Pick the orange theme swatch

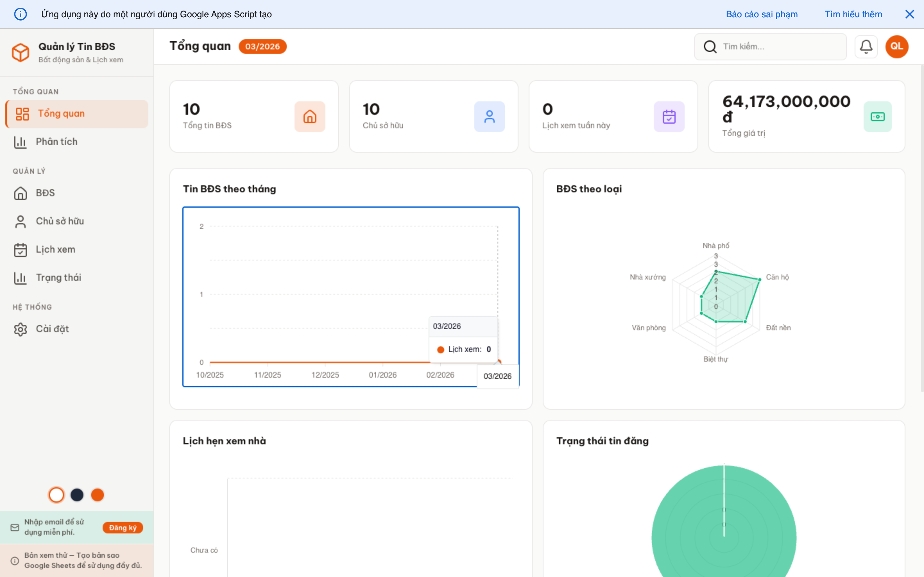click(x=97, y=495)
